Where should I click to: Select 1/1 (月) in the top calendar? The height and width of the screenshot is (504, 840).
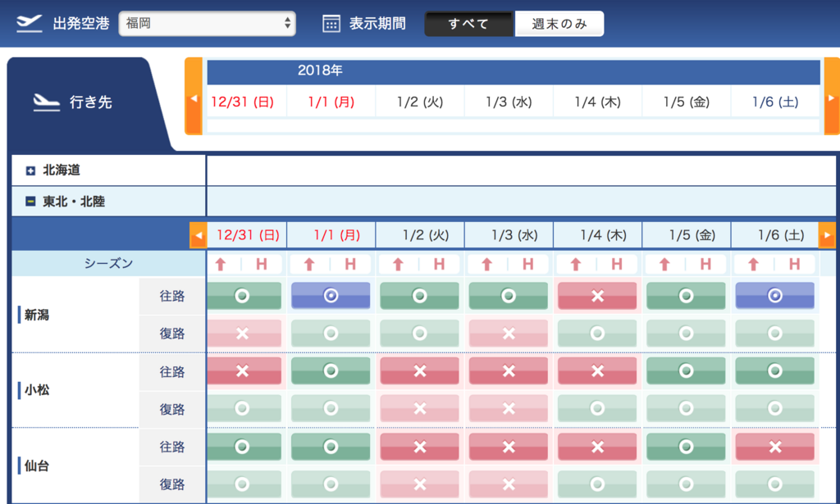coord(331,102)
